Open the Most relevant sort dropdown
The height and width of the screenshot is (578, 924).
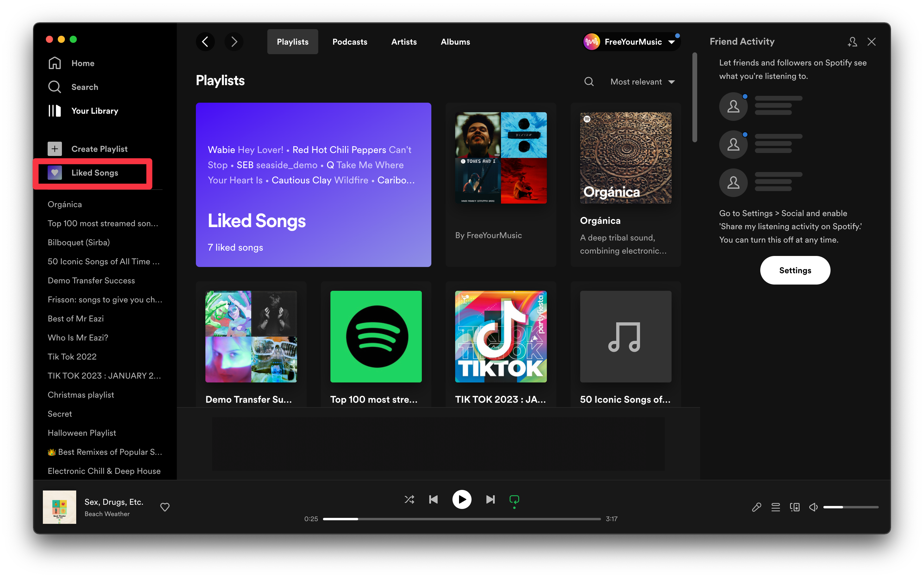(x=642, y=82)
